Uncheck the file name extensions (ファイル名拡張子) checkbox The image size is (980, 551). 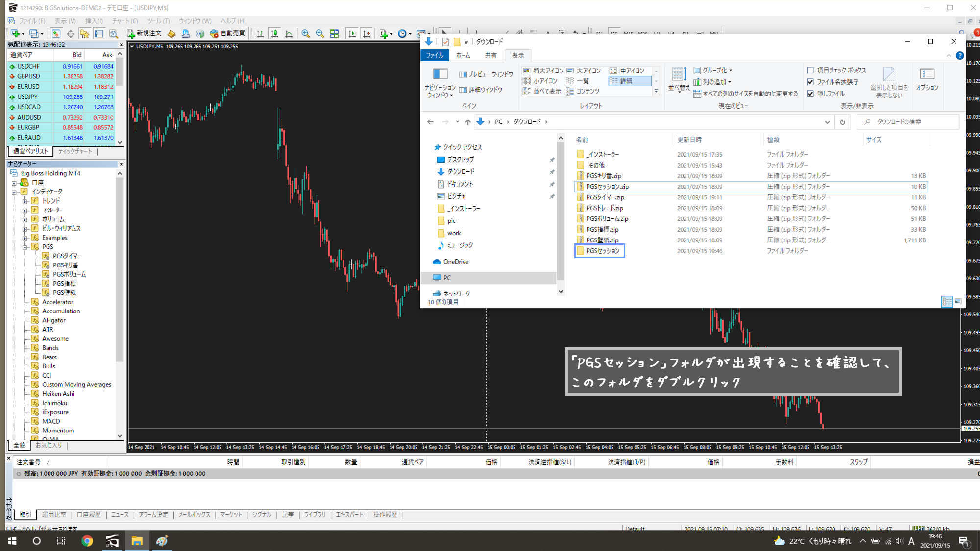810,82
